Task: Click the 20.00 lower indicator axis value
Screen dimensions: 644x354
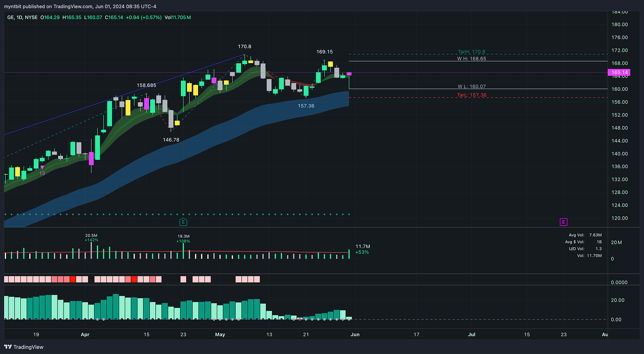Action: 617,300
